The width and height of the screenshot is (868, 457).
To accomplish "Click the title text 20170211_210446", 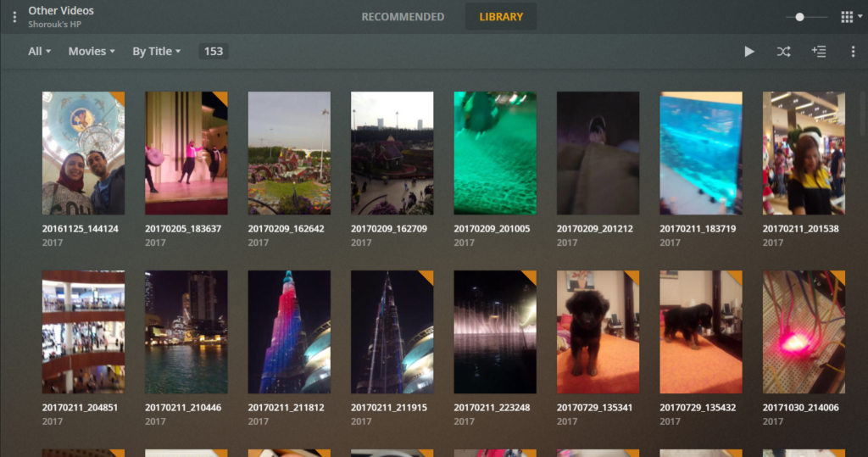I will click(183, 408).
